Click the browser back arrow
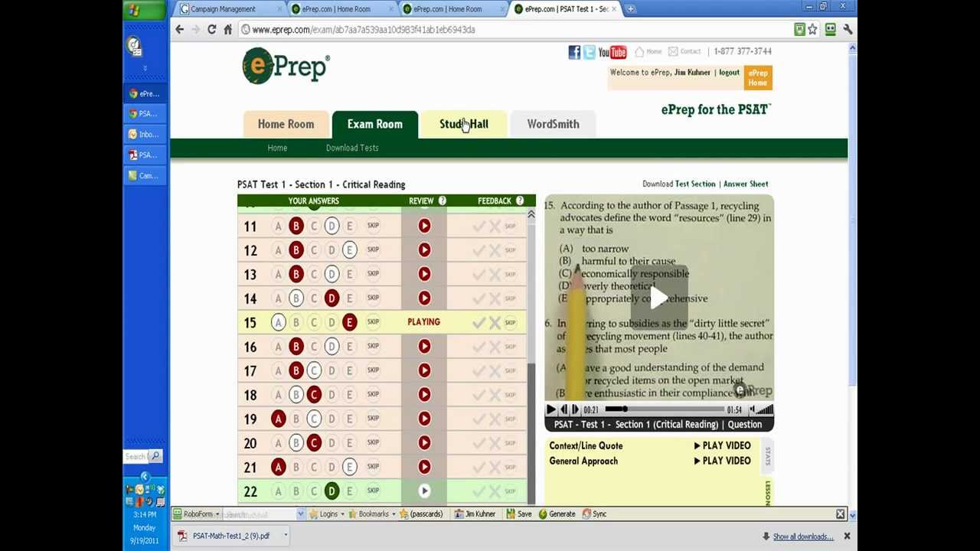Screen dimensions: 980x551 pyautogui.click(x=179, y=29)
